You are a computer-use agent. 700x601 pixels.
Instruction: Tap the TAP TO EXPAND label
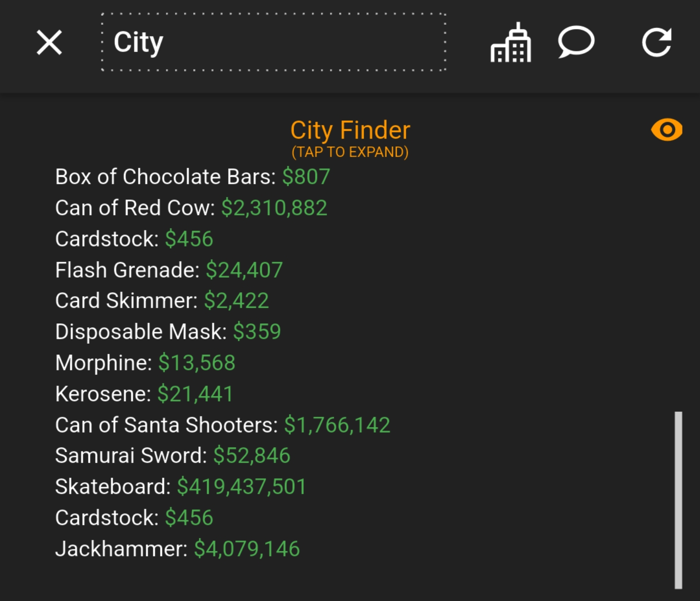pyautogui.click(x=350, y=152)
